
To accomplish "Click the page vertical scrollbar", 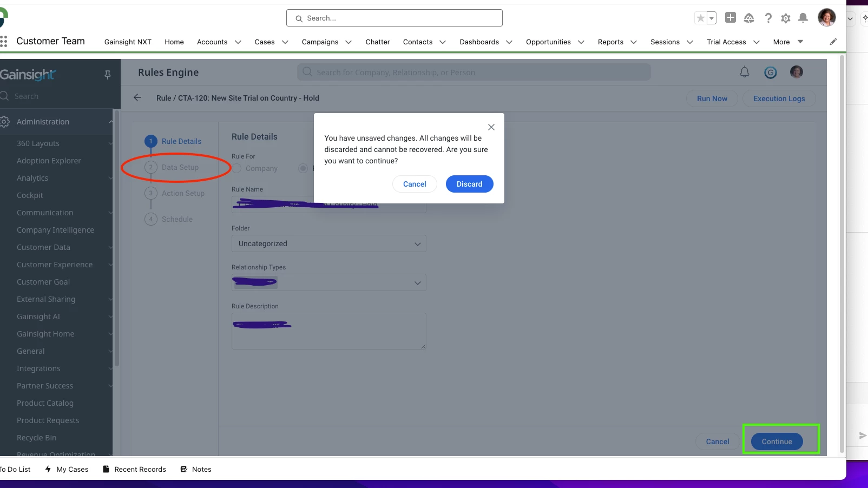I will [x=841, y=254].
